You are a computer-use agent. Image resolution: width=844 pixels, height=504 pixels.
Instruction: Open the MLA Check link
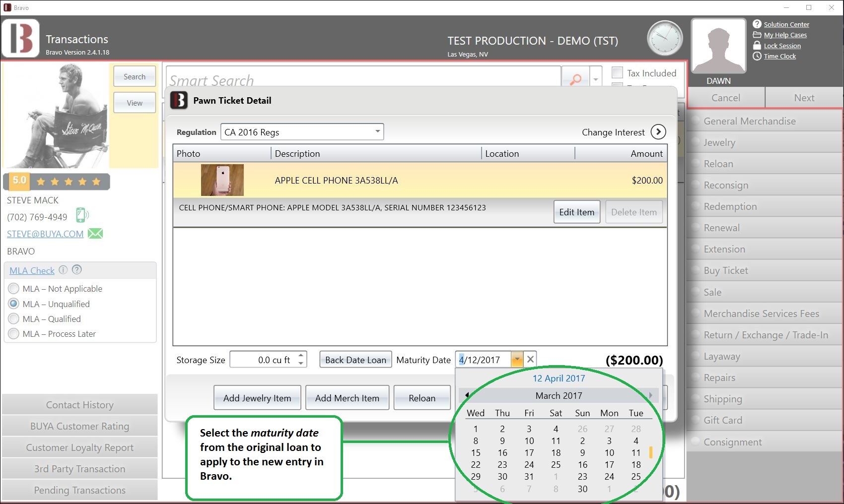click(32, 270)
